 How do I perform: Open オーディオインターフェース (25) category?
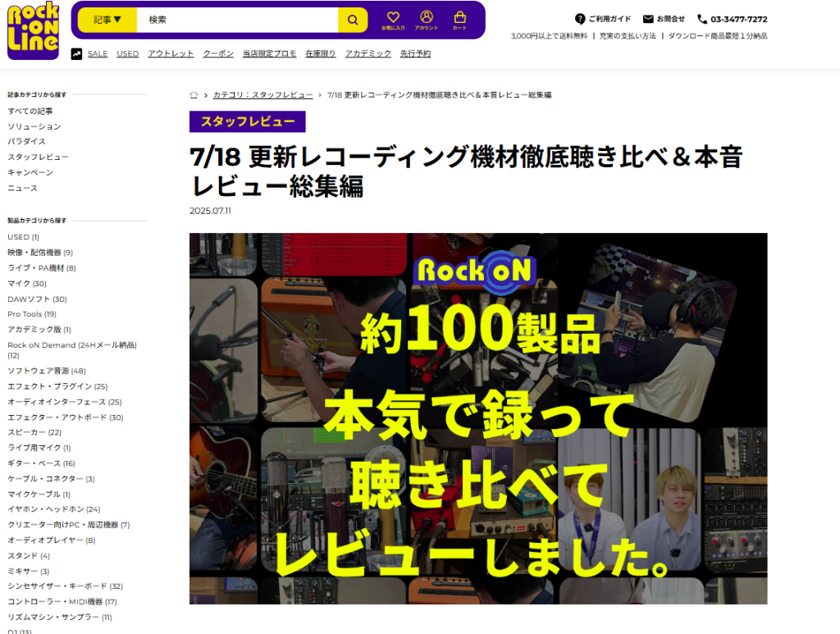[65, 402]
